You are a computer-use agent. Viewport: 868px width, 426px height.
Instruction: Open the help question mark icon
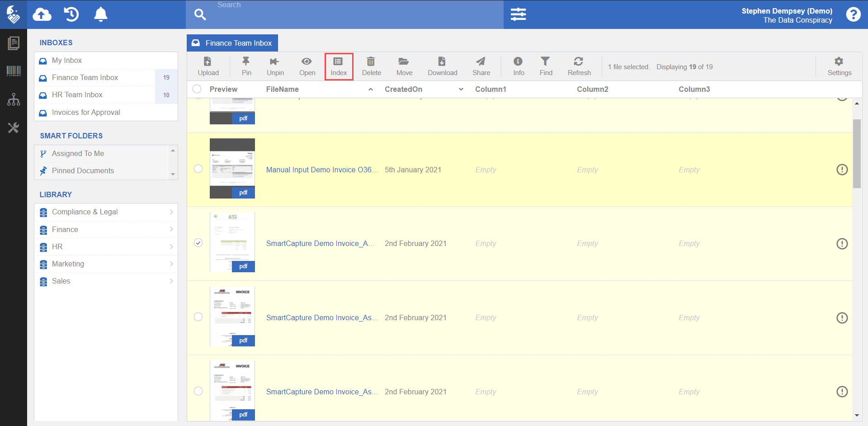click(853, 14)
